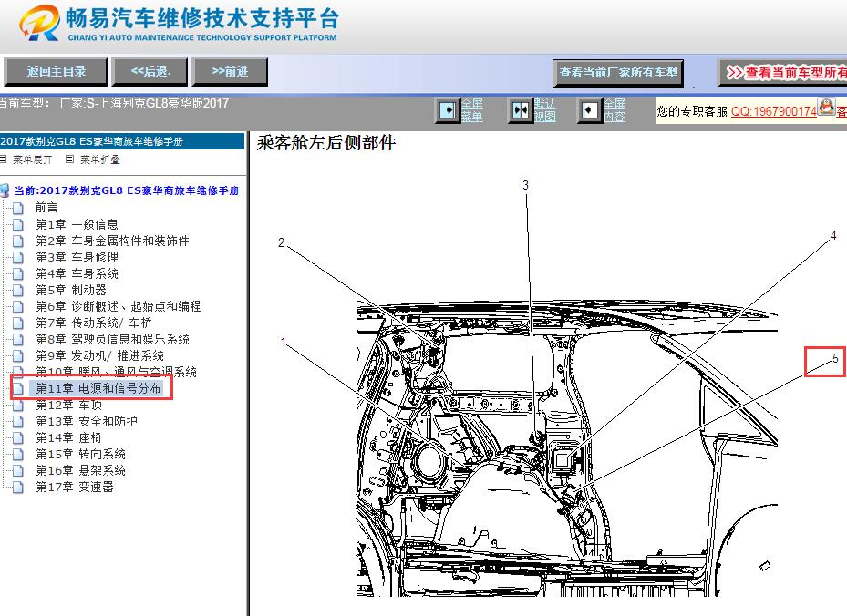Open 第8章 驾驶员信息和娱乐系统
Viewport: 847px width, 616px height.
(x=112, y=340)
